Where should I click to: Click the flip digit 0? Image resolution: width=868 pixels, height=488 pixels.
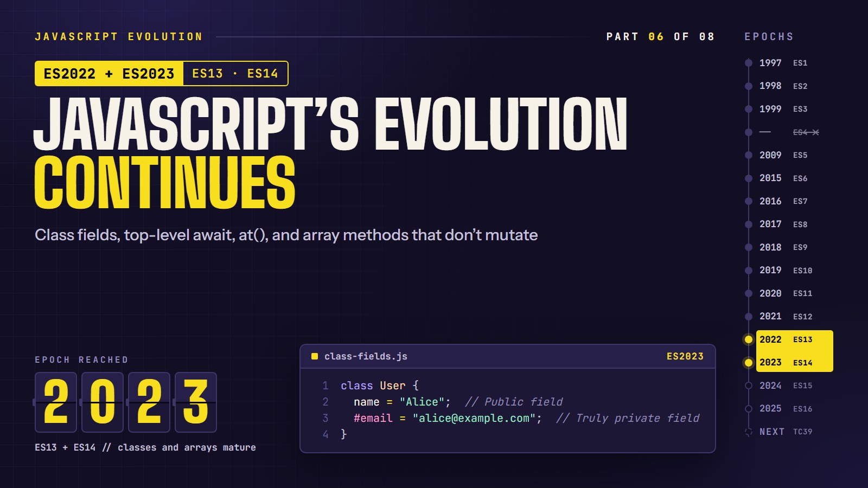[x=103, y=402]
